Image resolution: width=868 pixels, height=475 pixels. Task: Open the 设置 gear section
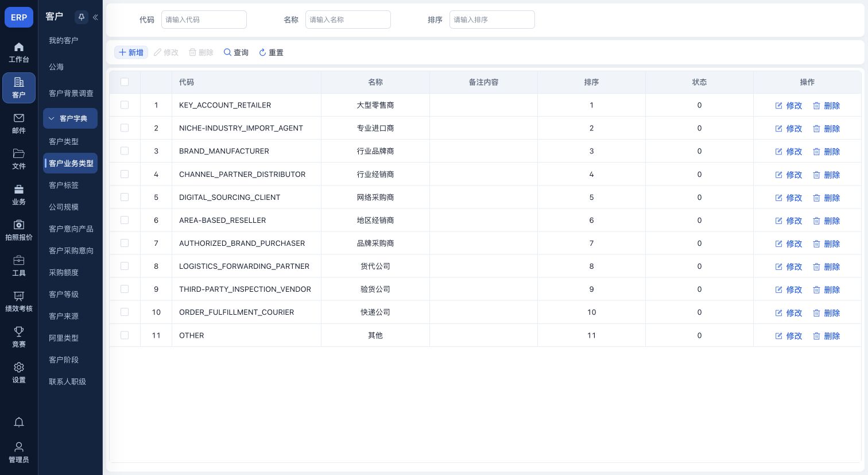(x=19, y=373)
